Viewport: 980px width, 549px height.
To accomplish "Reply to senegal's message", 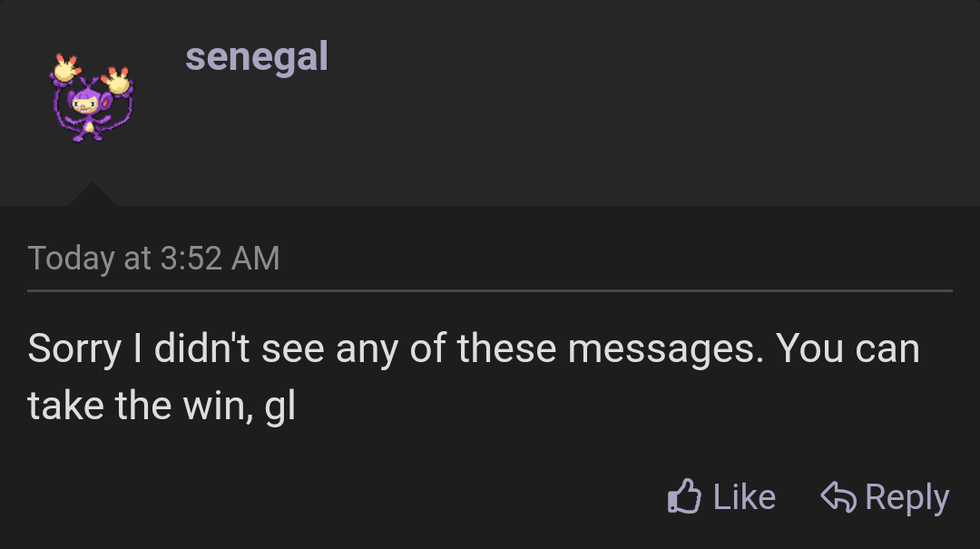I will tap(885, 496).
